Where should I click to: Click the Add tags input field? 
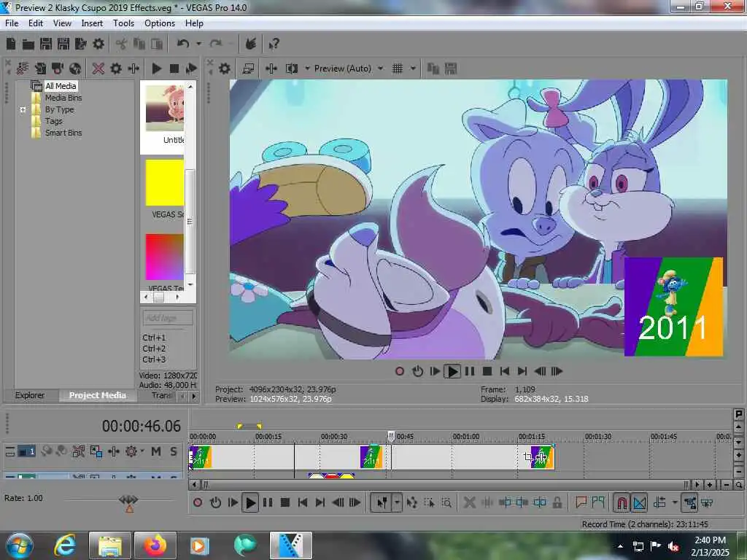[167, 318]
